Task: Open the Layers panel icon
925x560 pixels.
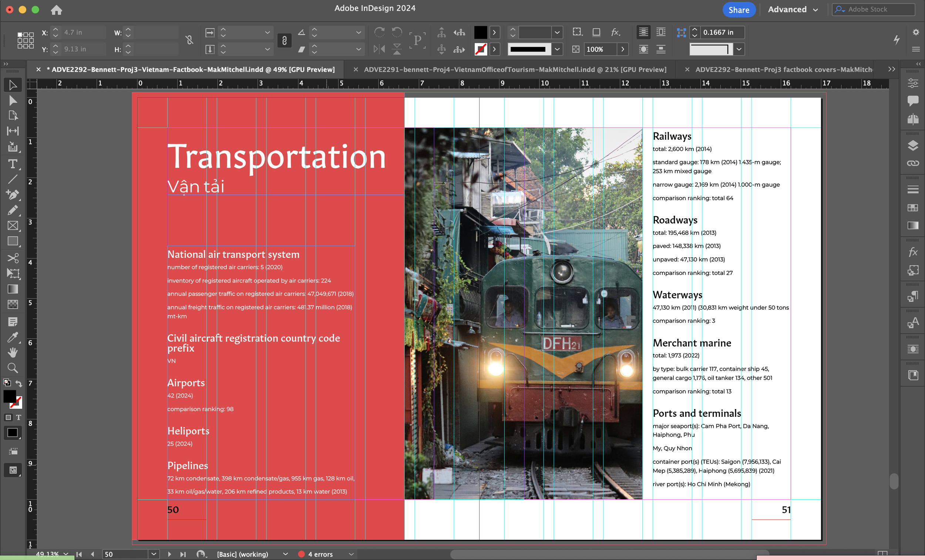Action: click(x=913, y=145)
